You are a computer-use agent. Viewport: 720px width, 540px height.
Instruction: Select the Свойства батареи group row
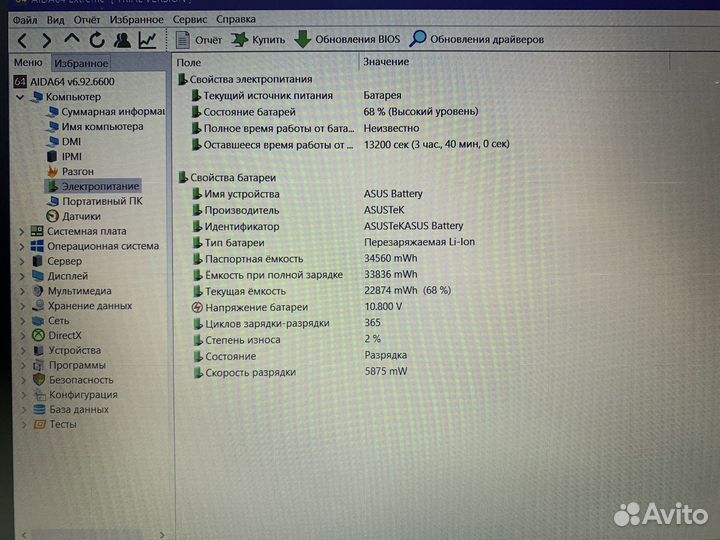tap(228, 177)
